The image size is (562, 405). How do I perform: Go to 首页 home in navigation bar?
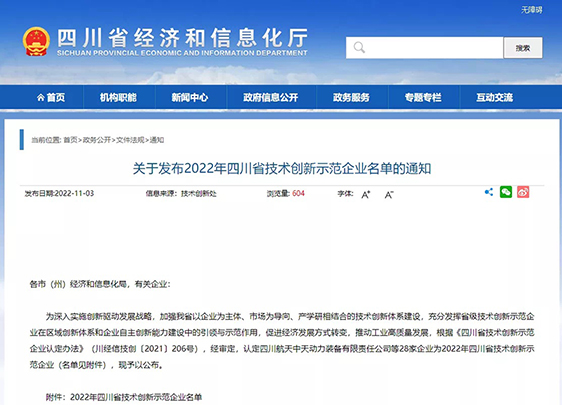coord(51,97)
